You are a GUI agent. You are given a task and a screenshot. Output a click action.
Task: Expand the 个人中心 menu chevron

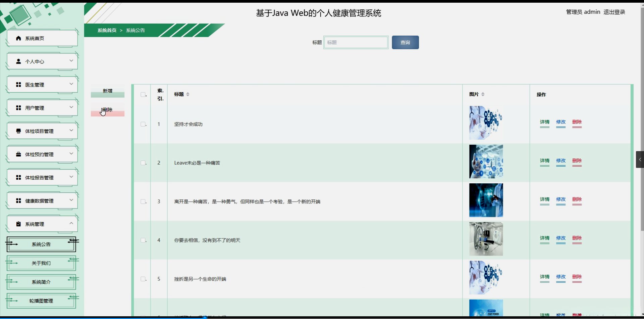[x=71, y=61]
